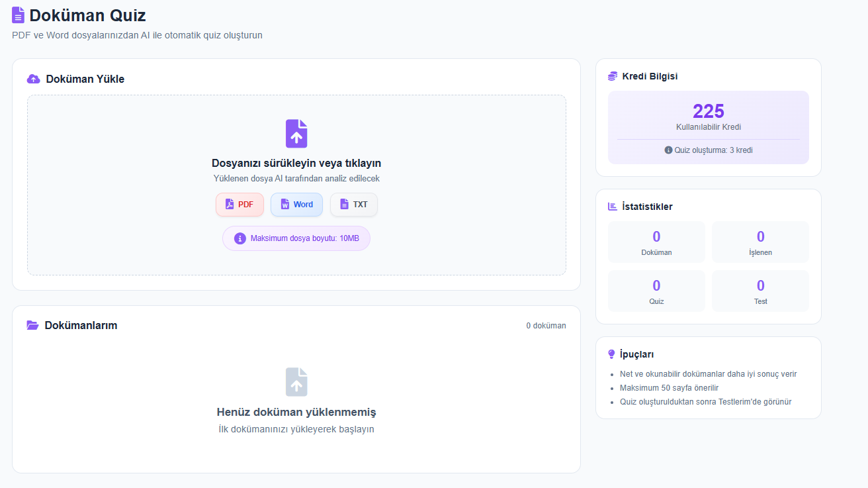Select the TXT file type badge
Image resolution: width=868 pixels, height=488 pixels.
coord(353,205)
